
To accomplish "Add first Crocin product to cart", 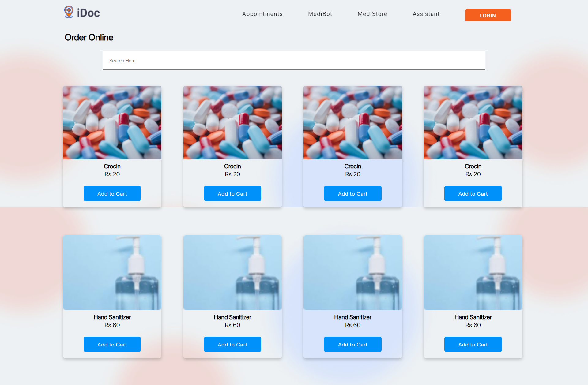I will pos(112,193).
